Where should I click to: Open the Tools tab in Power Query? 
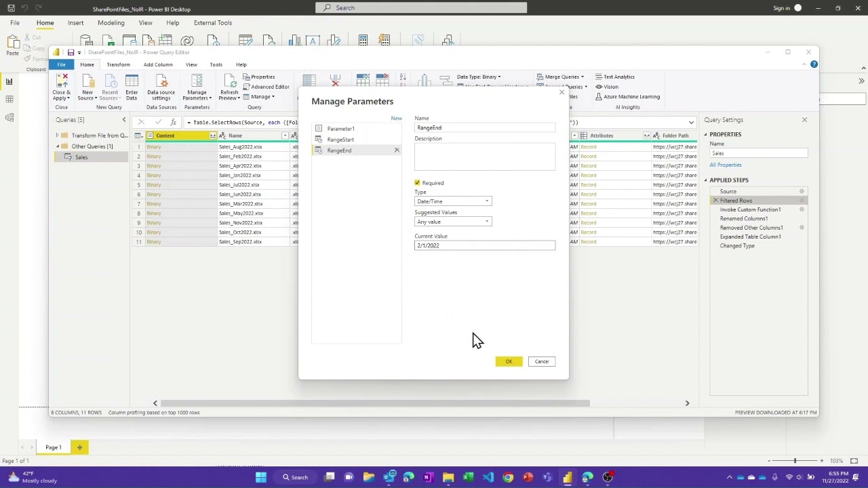216,64
